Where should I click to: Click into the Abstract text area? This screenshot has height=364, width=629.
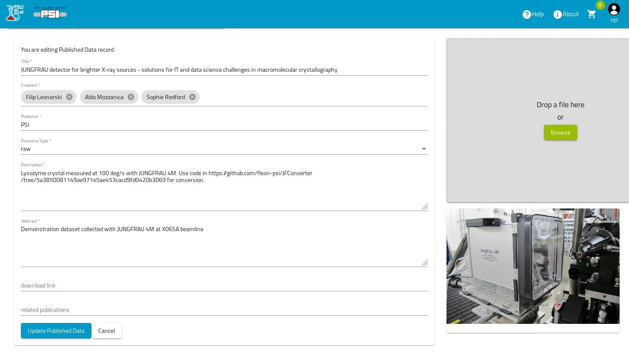(224, 244)
